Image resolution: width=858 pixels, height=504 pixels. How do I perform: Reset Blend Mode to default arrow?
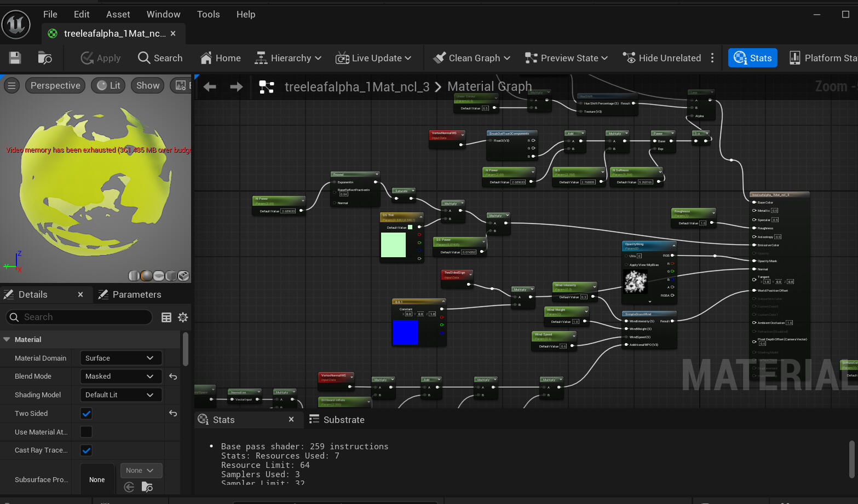[173, 376]
